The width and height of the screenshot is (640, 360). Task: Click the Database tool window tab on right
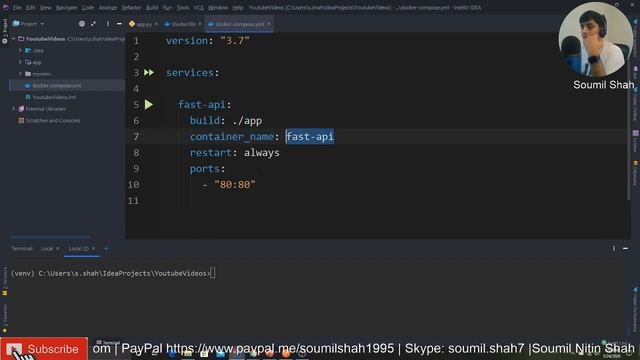[636, 173]
